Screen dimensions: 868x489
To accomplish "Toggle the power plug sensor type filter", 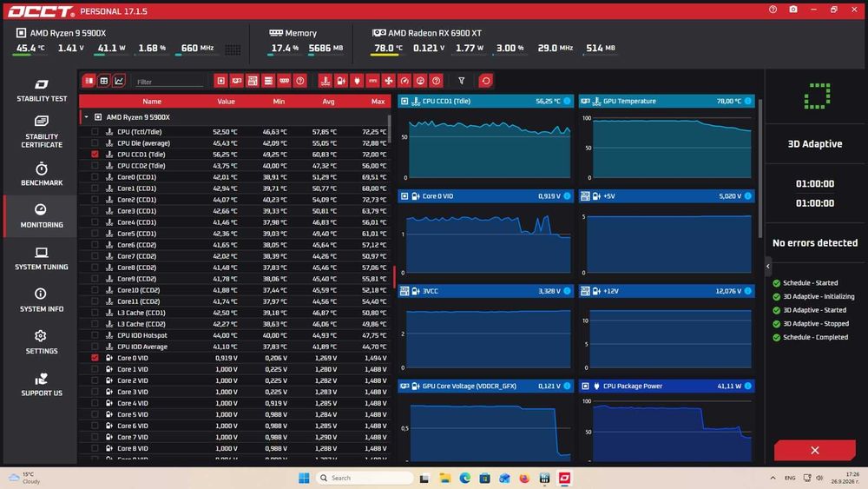I will click(357, 81).
